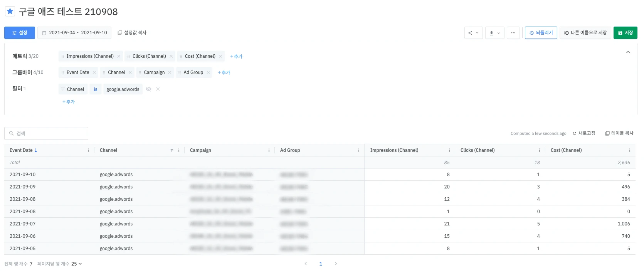Open the Event Date column menu
The image size is (644, 274).
pos(89,150)
